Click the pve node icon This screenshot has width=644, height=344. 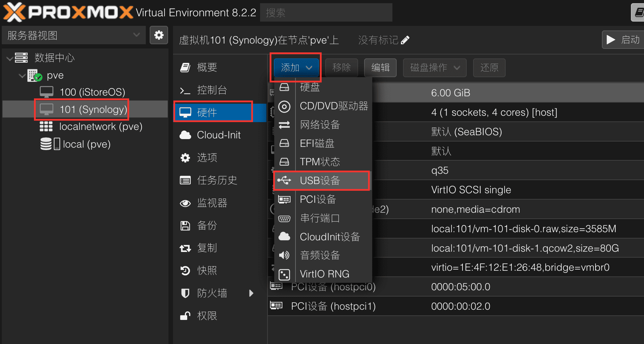click(35, 75)
